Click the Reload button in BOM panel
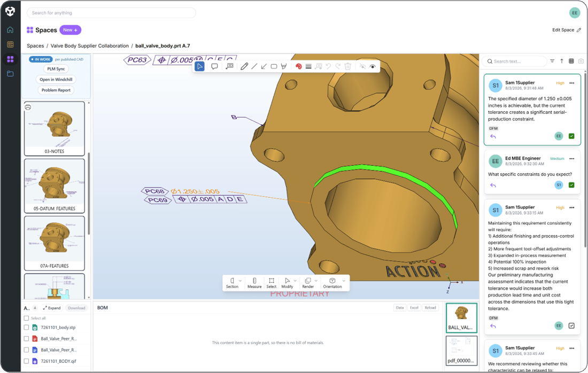Viewport: 588px width, 373px height. point(430,308)
